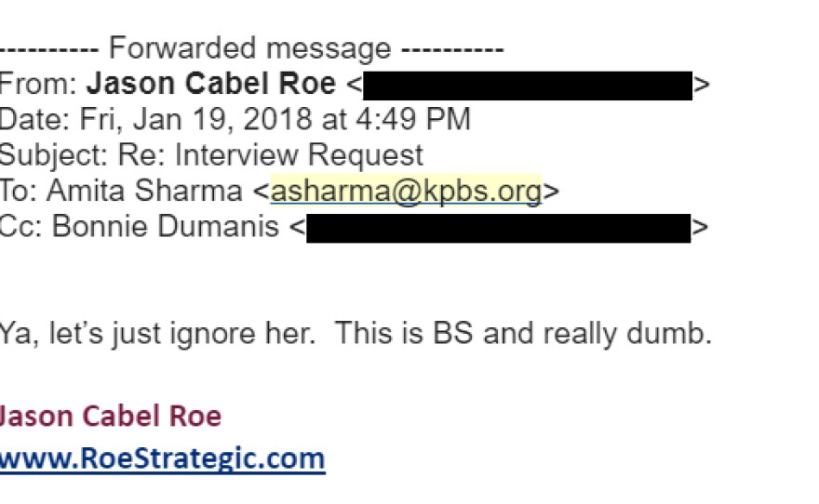Click the 'Date:' field label
The image size is (819, 504).
(34, 120)
